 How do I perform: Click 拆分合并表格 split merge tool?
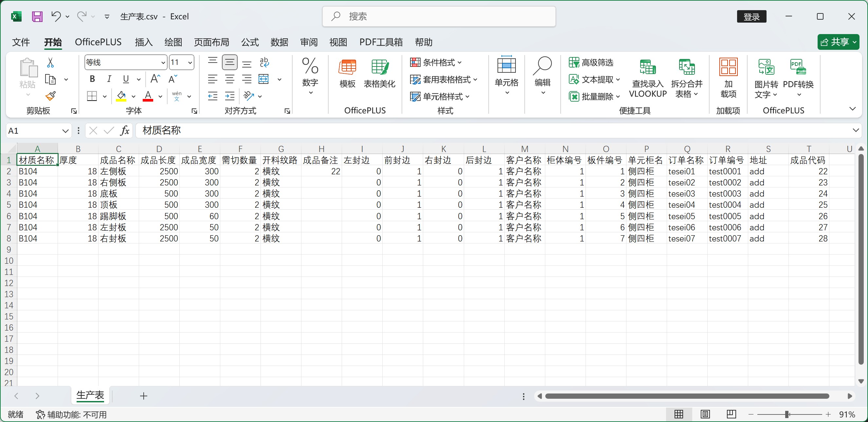coord(686,79)
